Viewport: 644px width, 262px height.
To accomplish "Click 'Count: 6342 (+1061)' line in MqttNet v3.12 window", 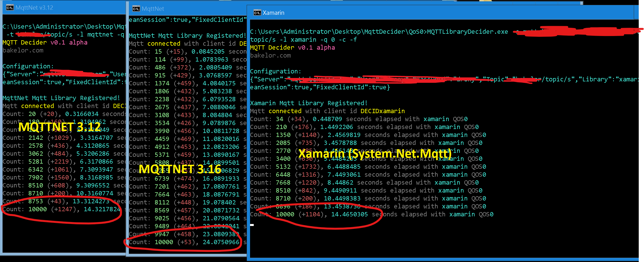I will (x=64, y=170).
